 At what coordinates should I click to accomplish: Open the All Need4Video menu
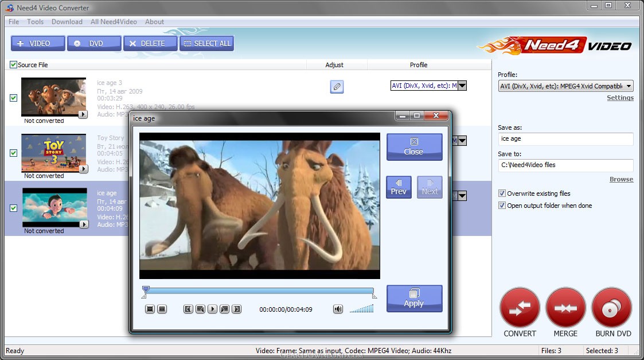pyautogui.click(x=114, y=22)
